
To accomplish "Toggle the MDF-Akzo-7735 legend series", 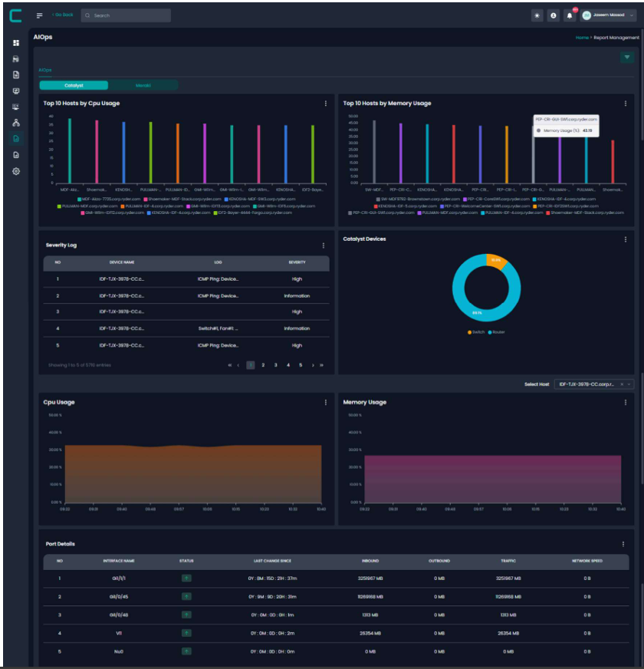I will tap(109, 199).
